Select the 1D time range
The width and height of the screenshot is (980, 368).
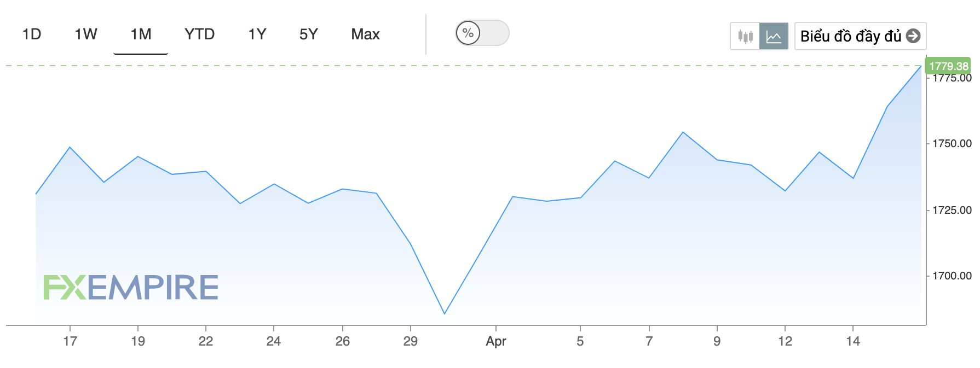tap(32, 34)
